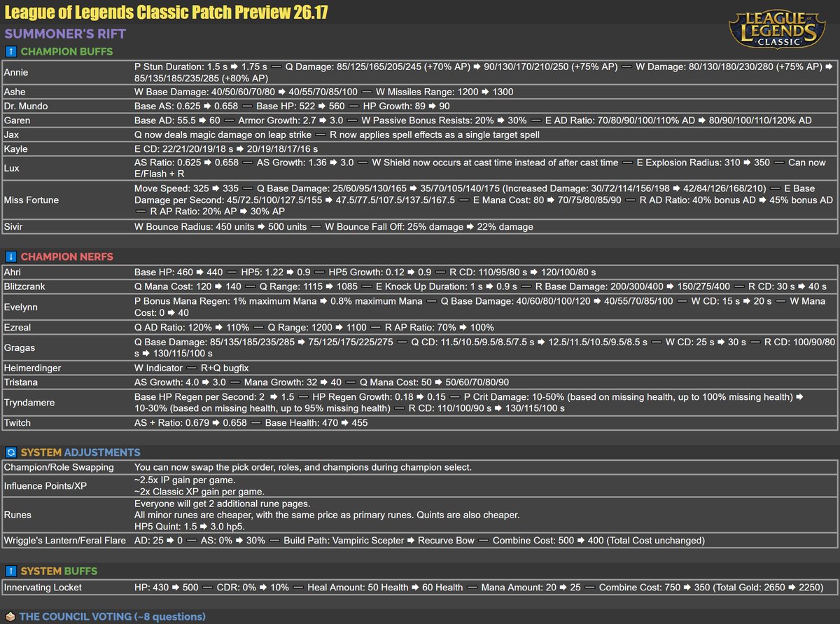Select the Tristana champion name
840x624 pixels.
(21, 382)
